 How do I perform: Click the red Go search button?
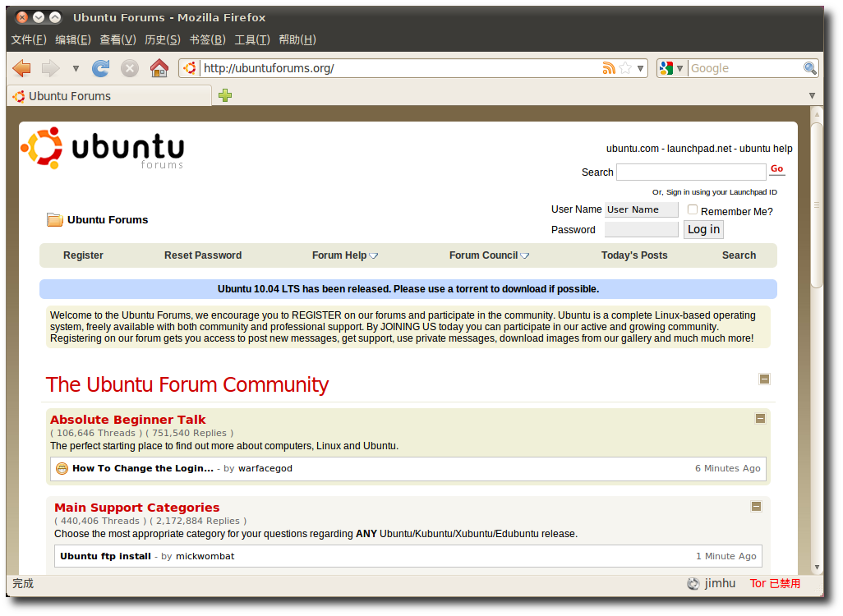click(777, 169)
